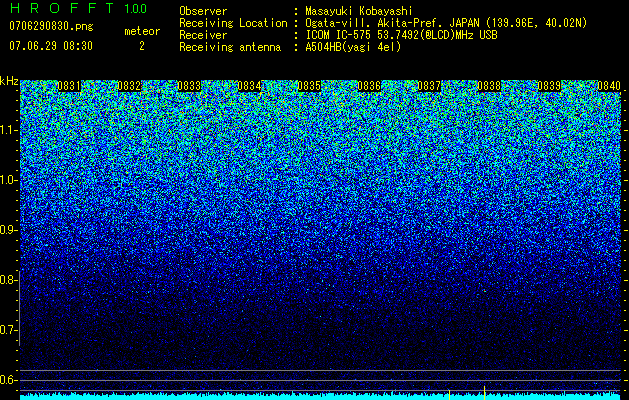Click the 0831 time marker
The image size is (629, 400).
click(69, 86)
